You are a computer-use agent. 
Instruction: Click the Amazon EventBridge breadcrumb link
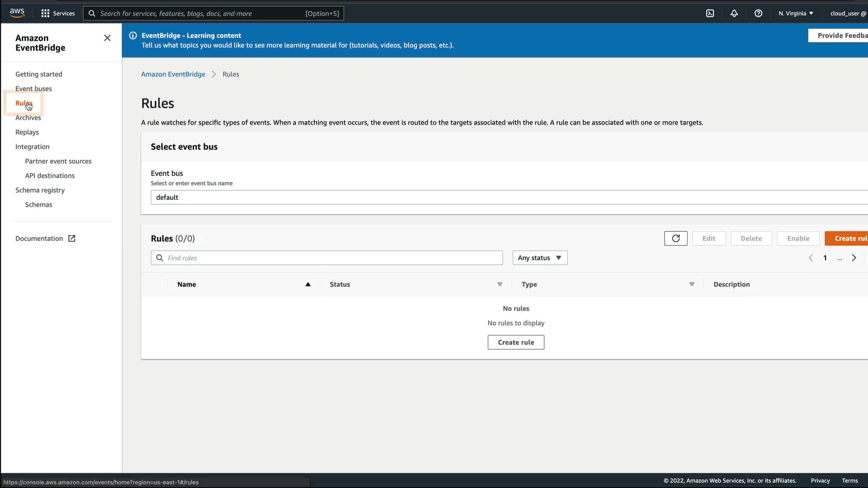click(x=173, y=74)
